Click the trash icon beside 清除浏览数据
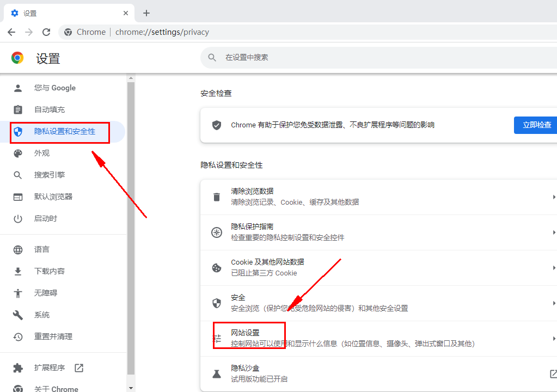The height and width of the screenshot is (392, 557). coord(217,197)
